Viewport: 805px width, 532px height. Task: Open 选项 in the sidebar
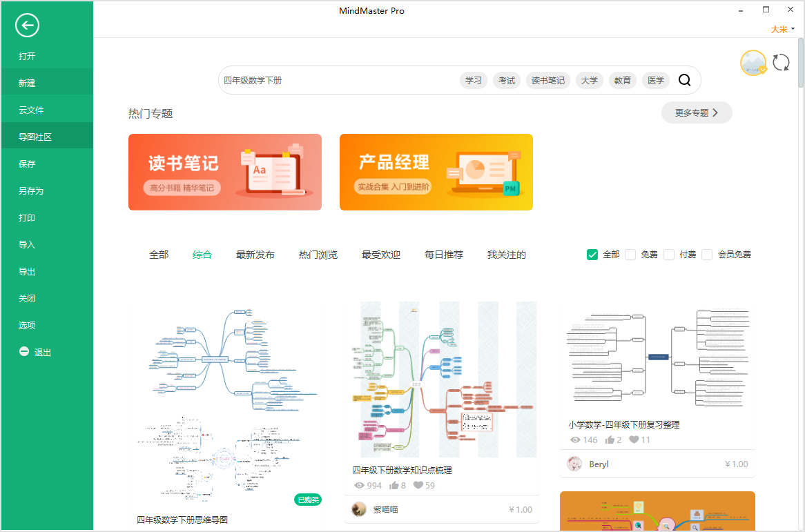[x=47, y=325]
